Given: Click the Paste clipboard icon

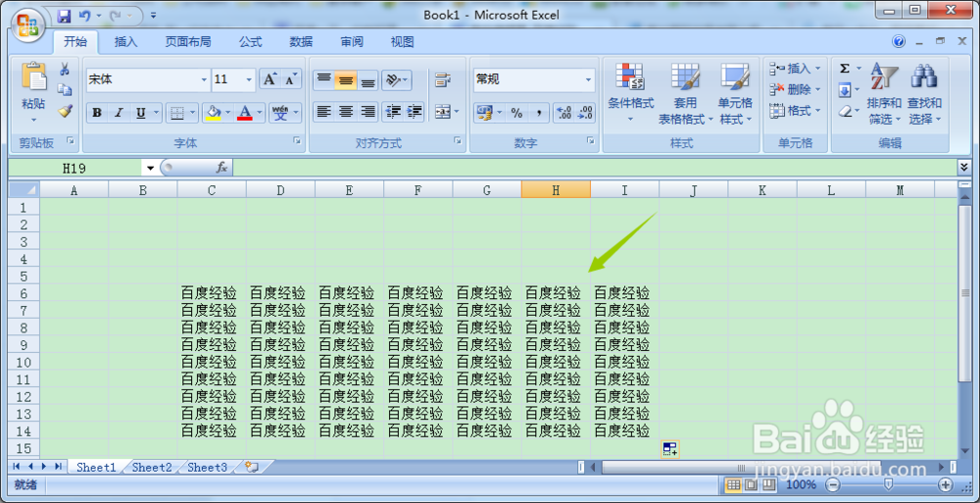Looking at the screenshot, I should tap(33, 75).
